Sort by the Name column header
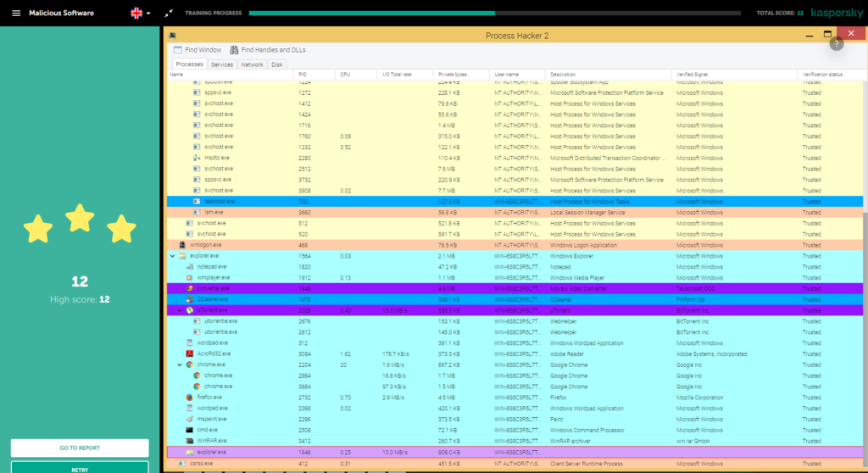Screen dimensions: 868x473 pyautogui.click(x=231, y=75)
